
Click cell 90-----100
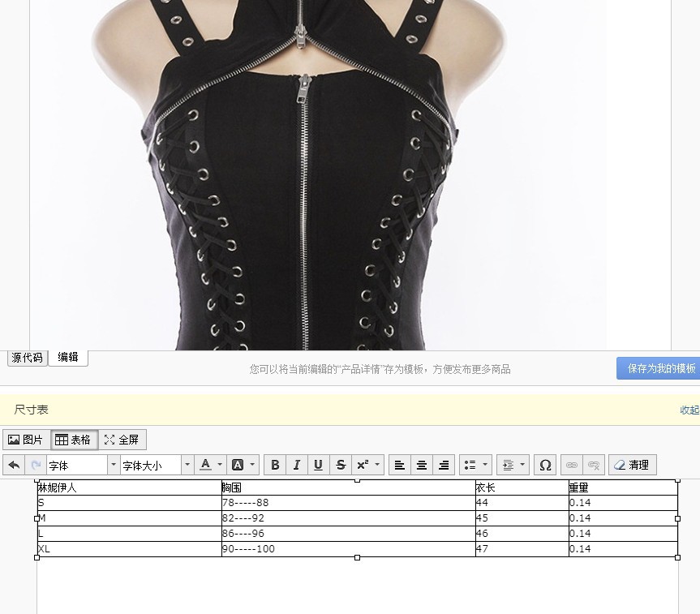click(x=349, y=549)
